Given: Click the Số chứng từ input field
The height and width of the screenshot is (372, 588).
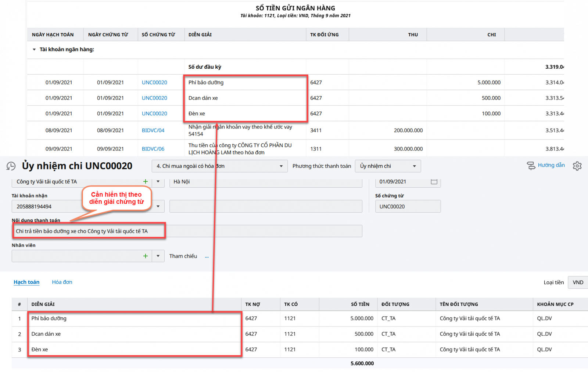Looking at the screenshot, I should [x=408, y=206].
